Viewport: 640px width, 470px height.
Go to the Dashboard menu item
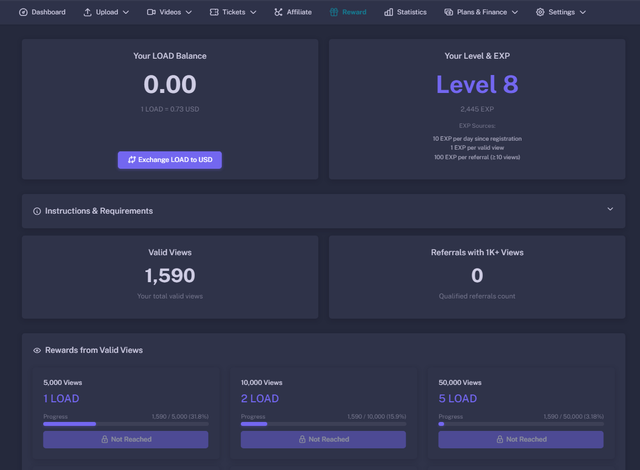[x=42, y=12]
